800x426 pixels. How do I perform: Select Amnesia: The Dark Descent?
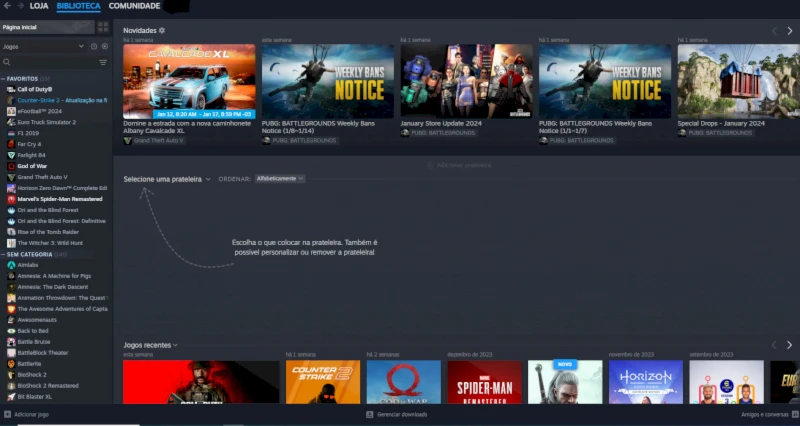[x=53, y=287]
